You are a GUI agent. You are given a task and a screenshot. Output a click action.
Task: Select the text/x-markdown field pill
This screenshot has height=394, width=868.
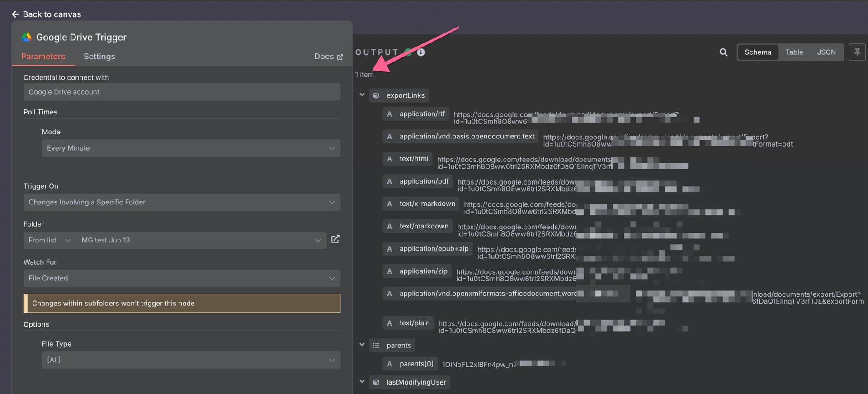pos(421,204)
